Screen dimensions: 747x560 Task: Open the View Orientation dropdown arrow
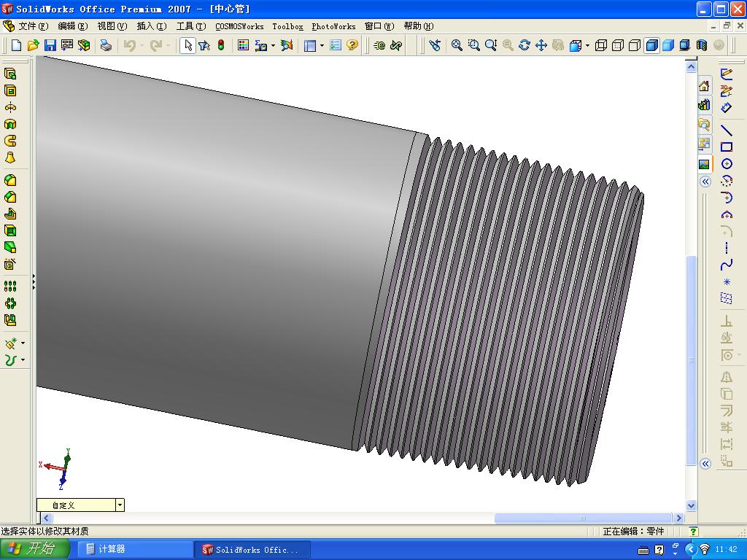tap(587, 46)
